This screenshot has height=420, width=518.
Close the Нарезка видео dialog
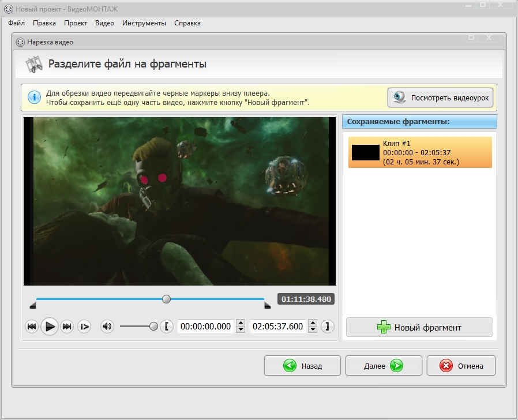tap(489, 37)
